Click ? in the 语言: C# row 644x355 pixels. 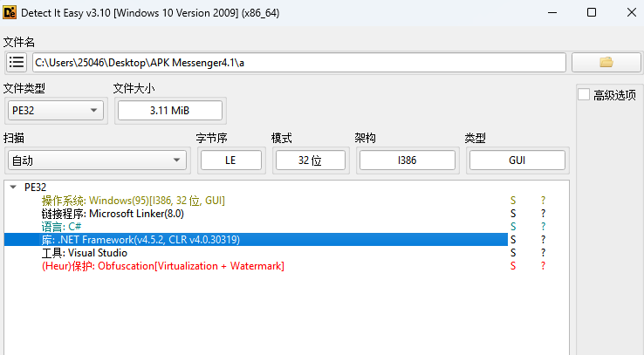543,227
